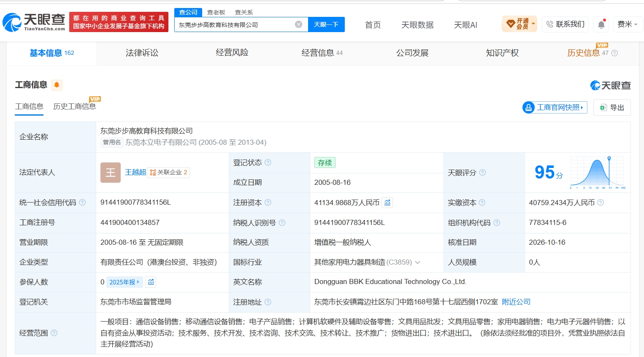This screenshot has width=644, height=357.
Task: Open legal representative 王越超 link
Action: (x=135, y=172)
